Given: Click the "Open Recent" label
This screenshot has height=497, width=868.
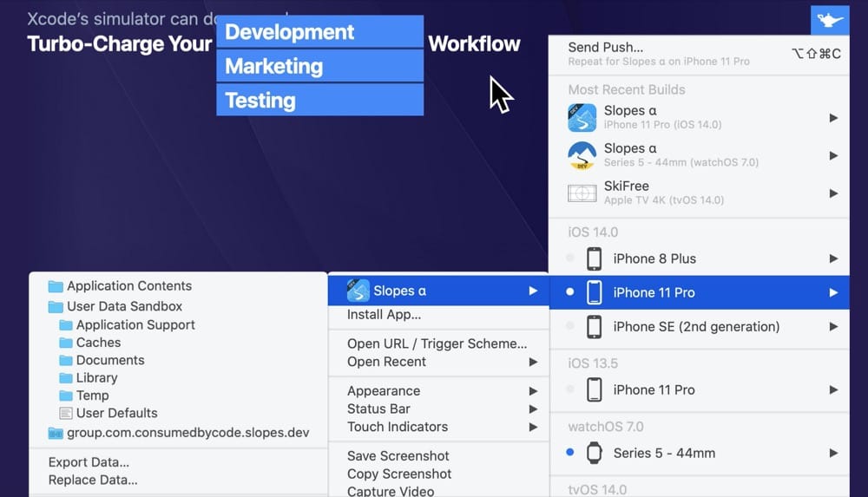Looking at the screenshot, I should coord(386,362).
